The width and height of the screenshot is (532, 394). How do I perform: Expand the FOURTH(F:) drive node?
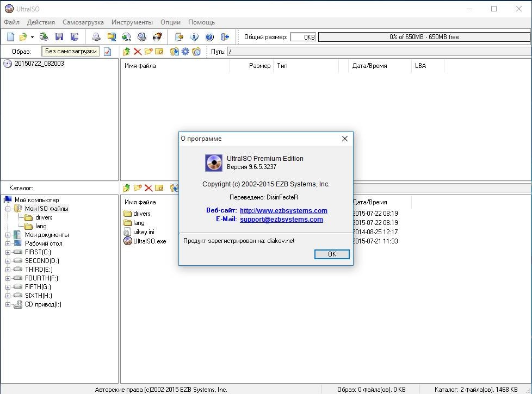click(8, 278)
